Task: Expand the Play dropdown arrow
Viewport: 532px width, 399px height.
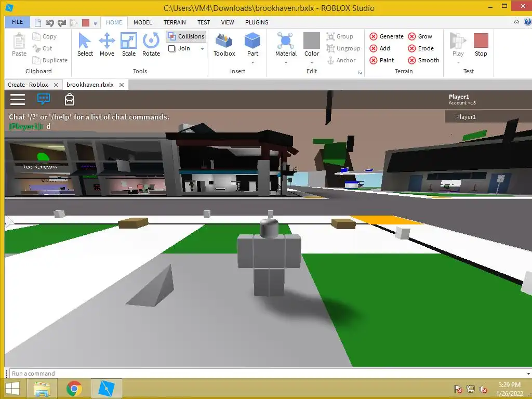Action: coord(458,62)
